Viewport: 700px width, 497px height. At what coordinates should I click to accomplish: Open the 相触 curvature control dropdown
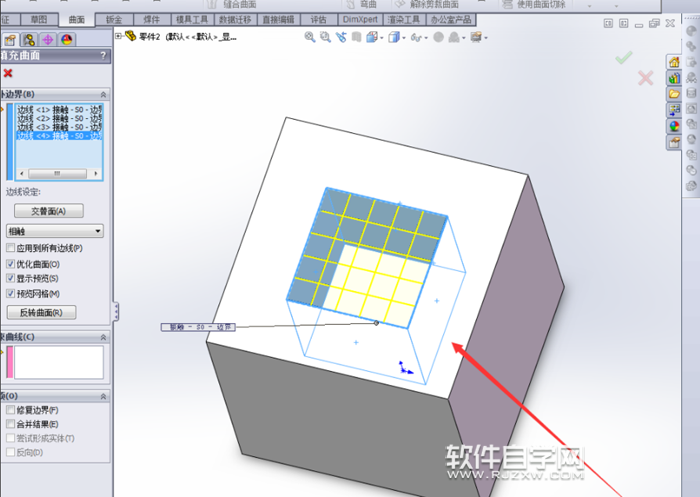54,231
